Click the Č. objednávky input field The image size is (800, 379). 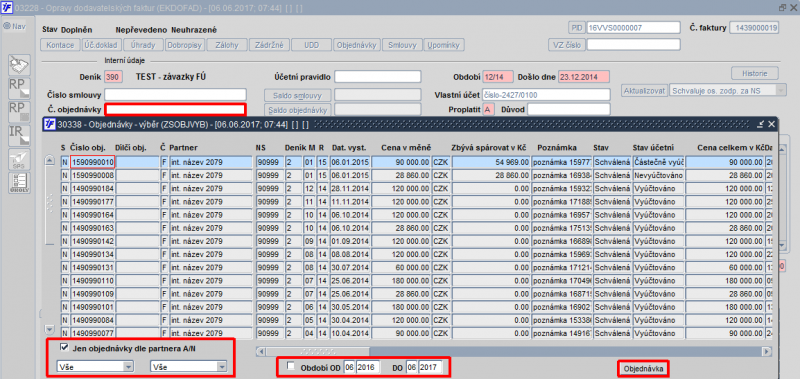coord(176,109)
